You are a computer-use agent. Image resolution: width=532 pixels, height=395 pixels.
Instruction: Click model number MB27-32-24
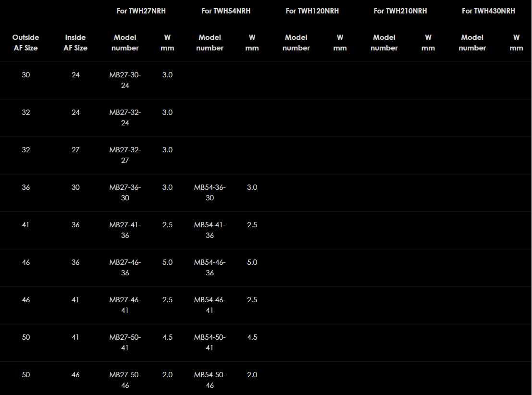[x=125, y=118]
